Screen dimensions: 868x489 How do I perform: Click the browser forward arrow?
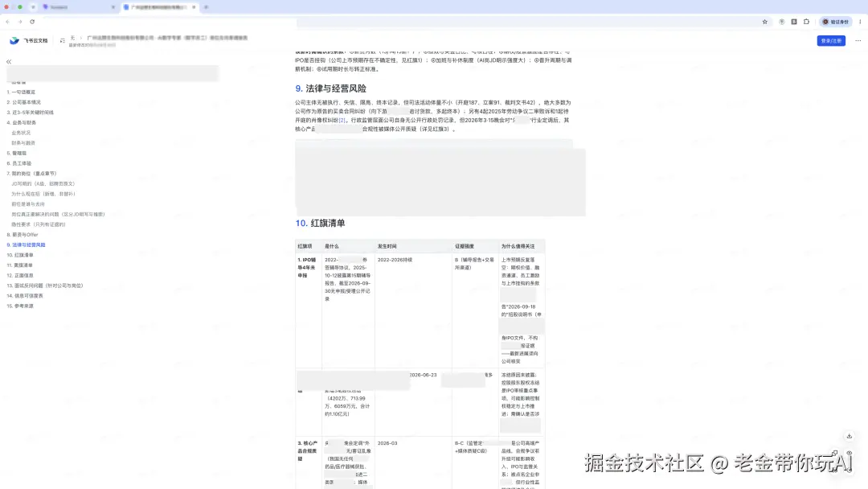tap(20, 22)
